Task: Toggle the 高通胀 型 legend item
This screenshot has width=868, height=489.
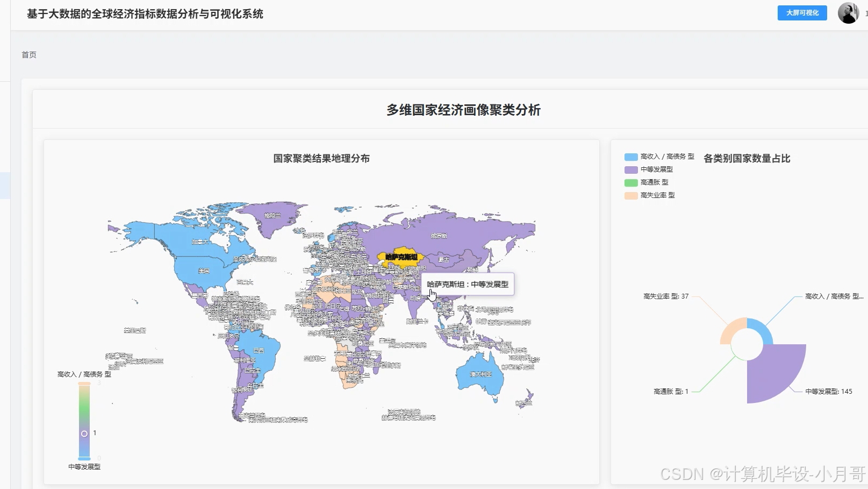Action: pos(647,182)
